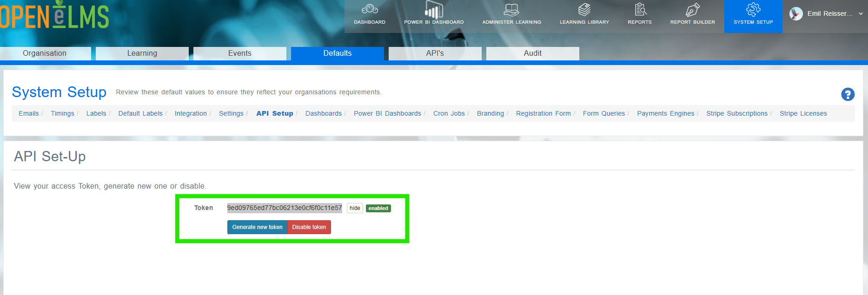Viewport: 868px width, 295px height.
Task: Open the Branding link
Action: [490, 113]
